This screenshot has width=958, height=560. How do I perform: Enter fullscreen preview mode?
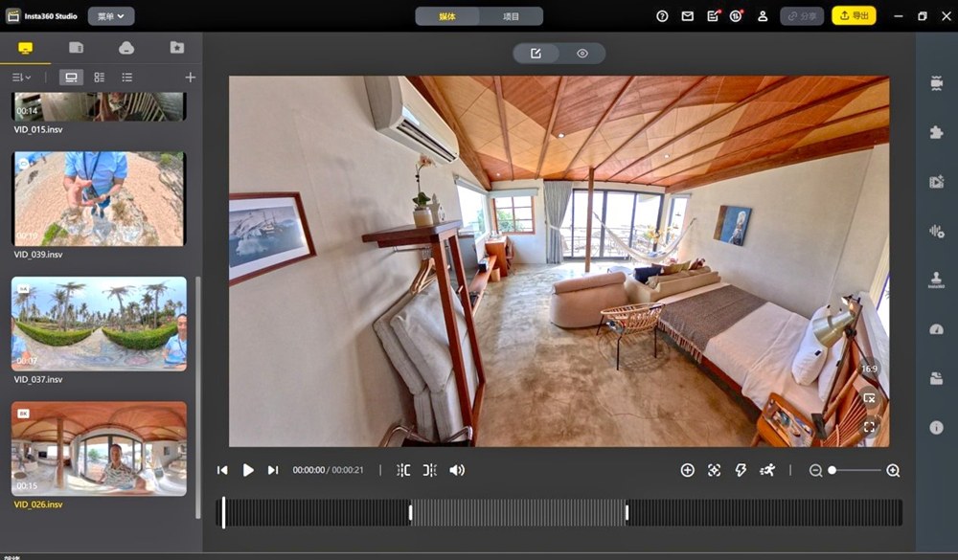(868, 426)
